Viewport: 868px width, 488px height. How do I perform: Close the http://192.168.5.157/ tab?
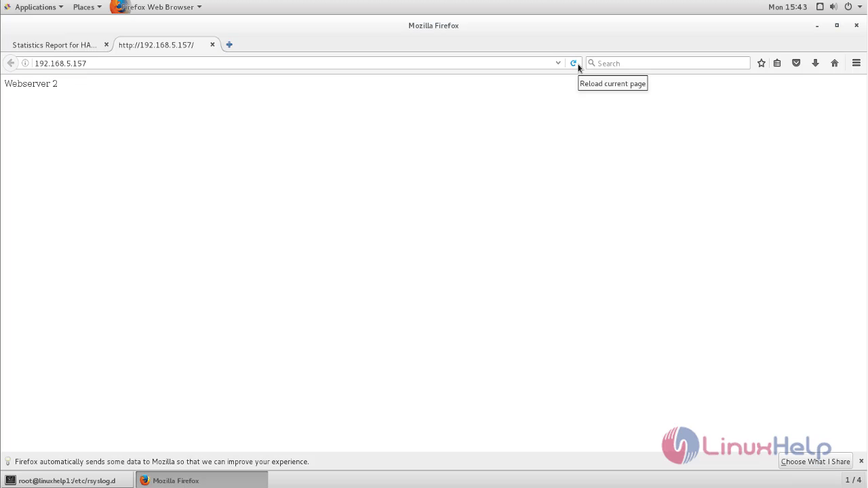point(212,45)
